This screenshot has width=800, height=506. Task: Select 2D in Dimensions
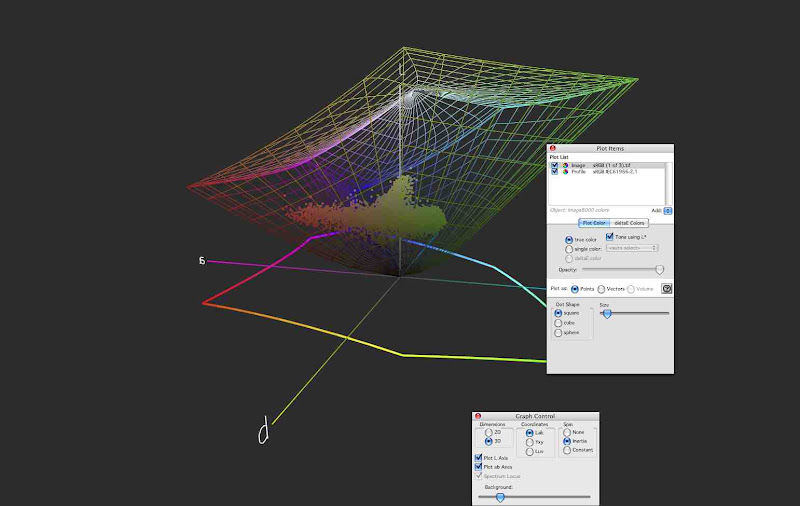(x=489, y=433)
